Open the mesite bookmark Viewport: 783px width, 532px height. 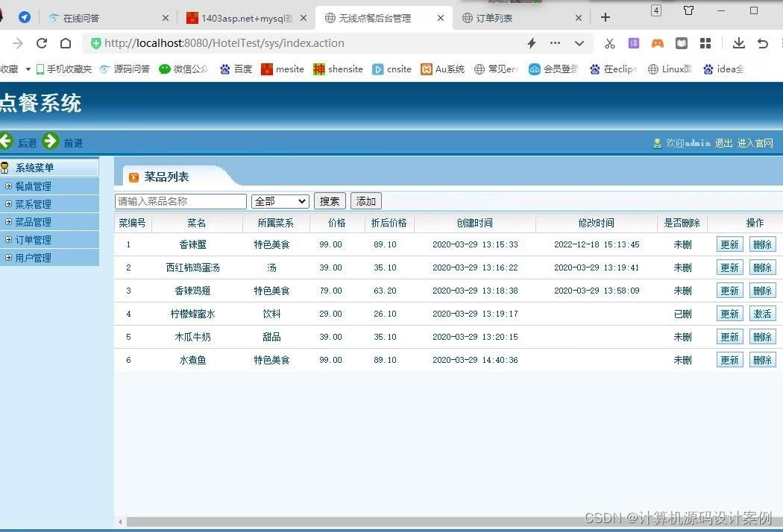point(283,69)
